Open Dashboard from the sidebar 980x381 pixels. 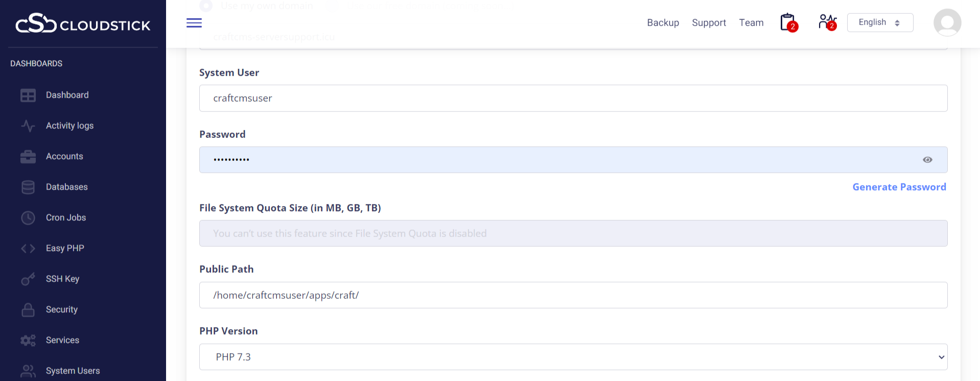coord(67,95)
